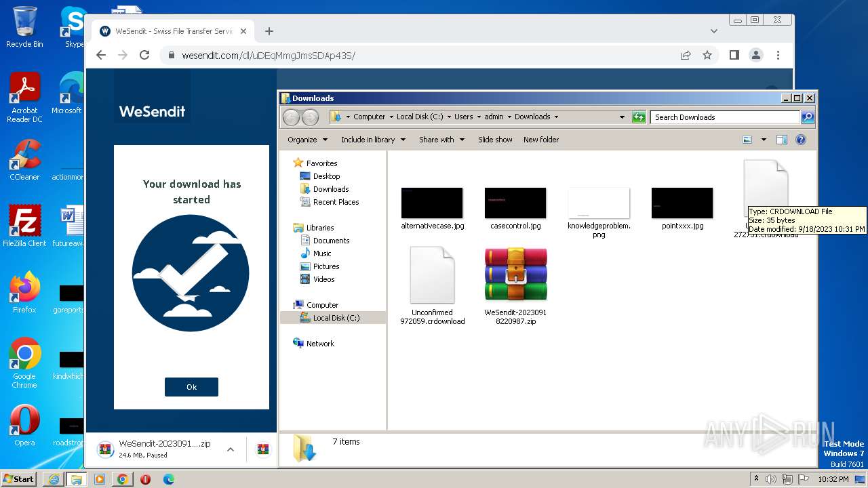The width and height of the screenshot is (868, 488).
Task: Click the admin breadcrumb in the address path
Action: (x=494, y=117)
